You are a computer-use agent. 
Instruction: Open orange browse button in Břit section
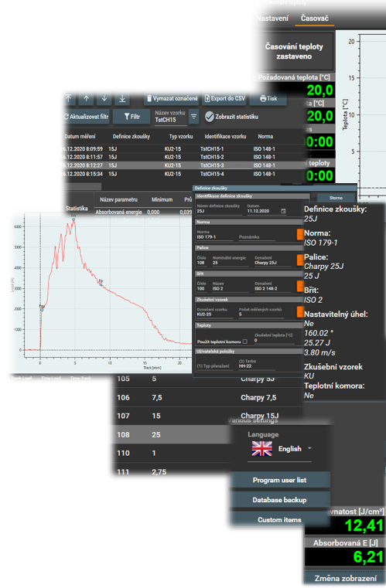(300, 286)
